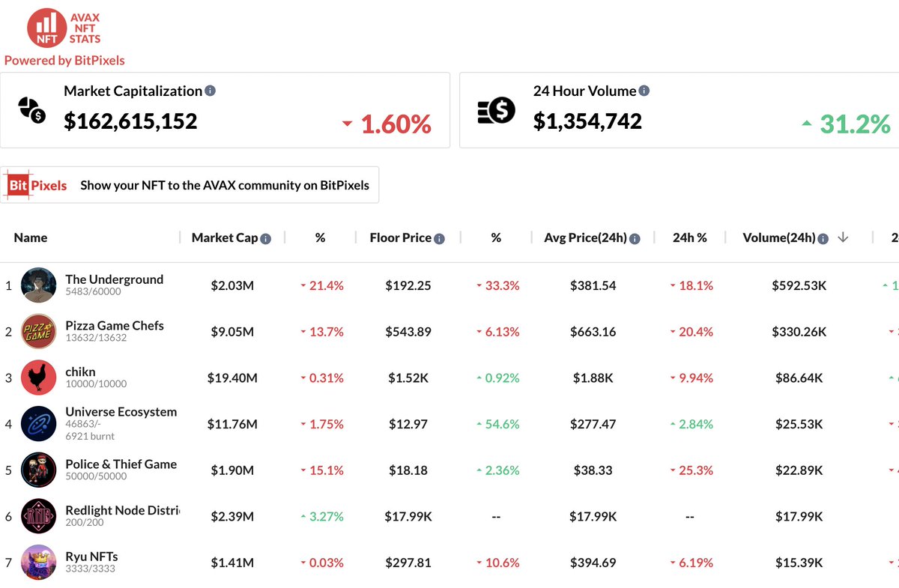
Task: Click Redlight Node market cap $2.39M
Action: click(x=232, y=516)
